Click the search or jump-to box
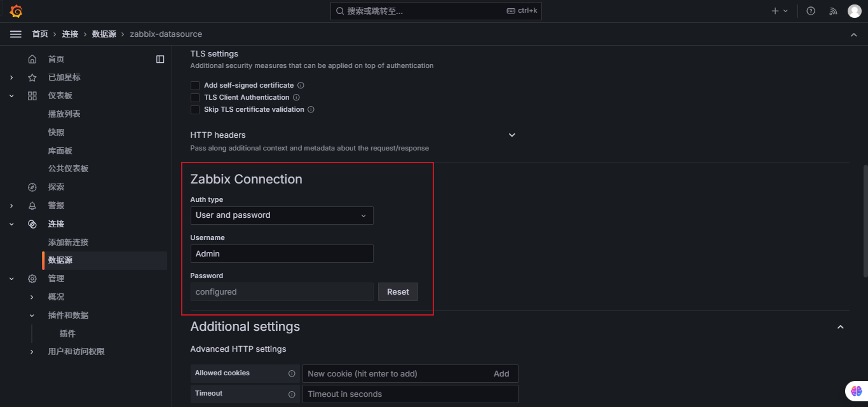The image size is (868, 407). pos(436,11)
